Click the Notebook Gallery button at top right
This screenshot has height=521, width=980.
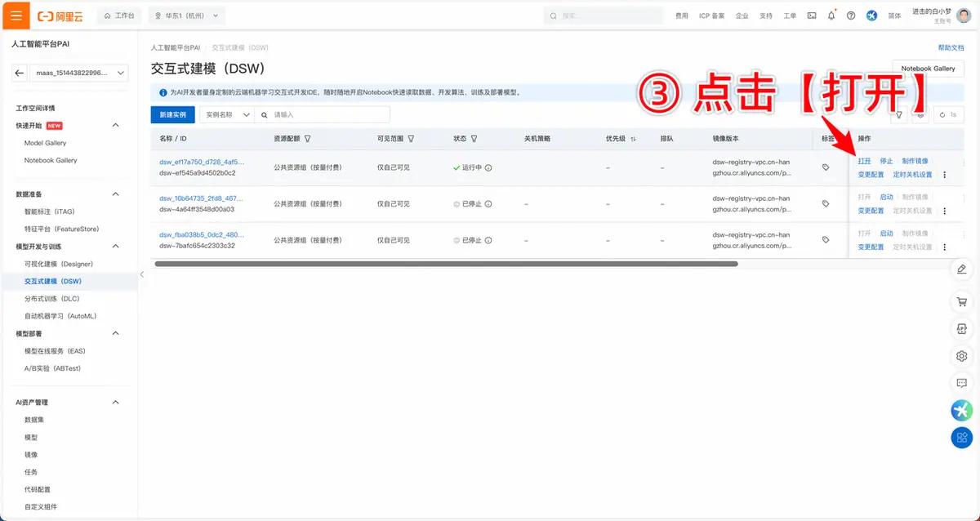[x=929, y=69]
